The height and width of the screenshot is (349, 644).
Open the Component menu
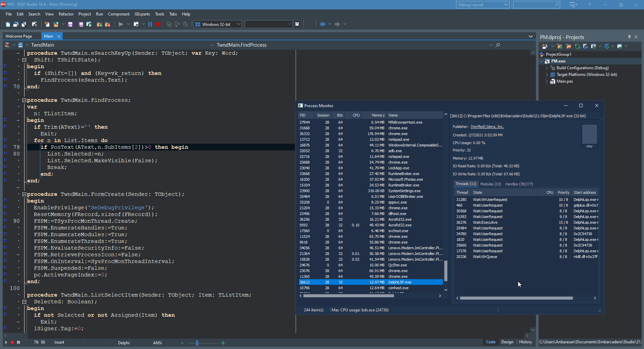click(x=119, y=14)
